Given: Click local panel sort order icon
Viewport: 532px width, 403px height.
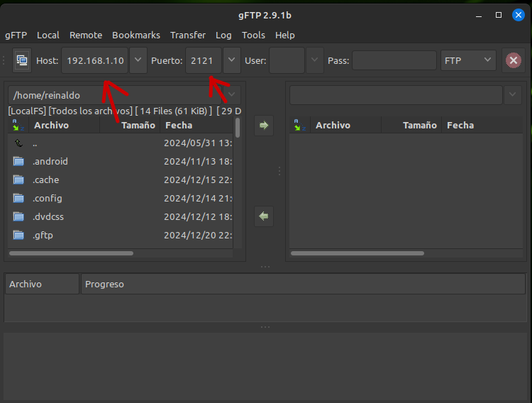Looking at the screenshot, I should point(18,126).
